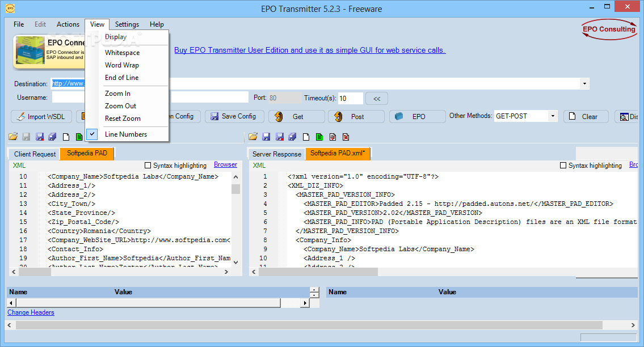Click the document icon with red lines above Server Response
This screenshot has height=347, width=644.
pyautogui.click(x=332, y=137)
